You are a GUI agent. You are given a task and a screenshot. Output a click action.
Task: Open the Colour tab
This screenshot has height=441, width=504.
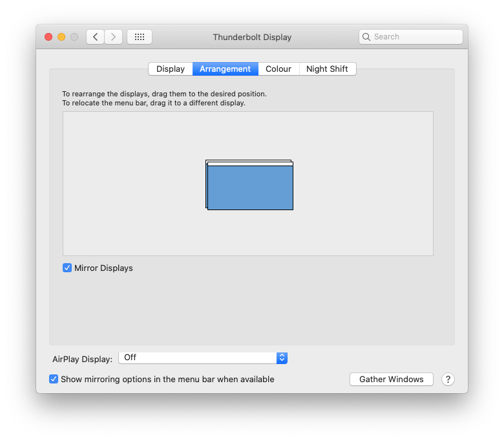click(278, 69)
